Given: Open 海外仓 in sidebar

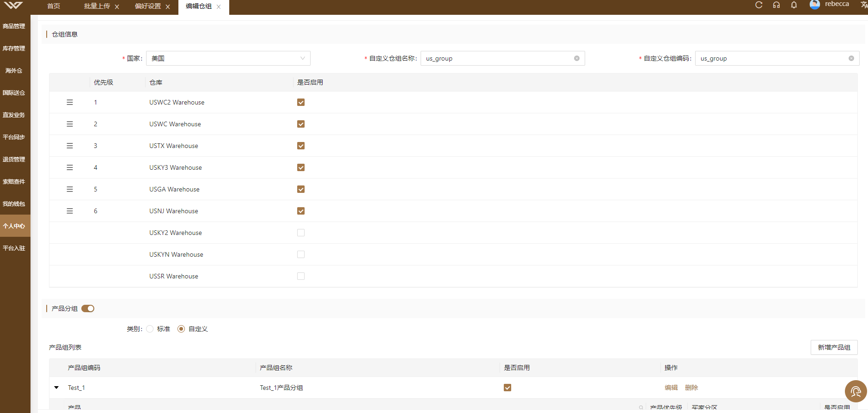Looking at the screenshot, I should coord(14,71).
